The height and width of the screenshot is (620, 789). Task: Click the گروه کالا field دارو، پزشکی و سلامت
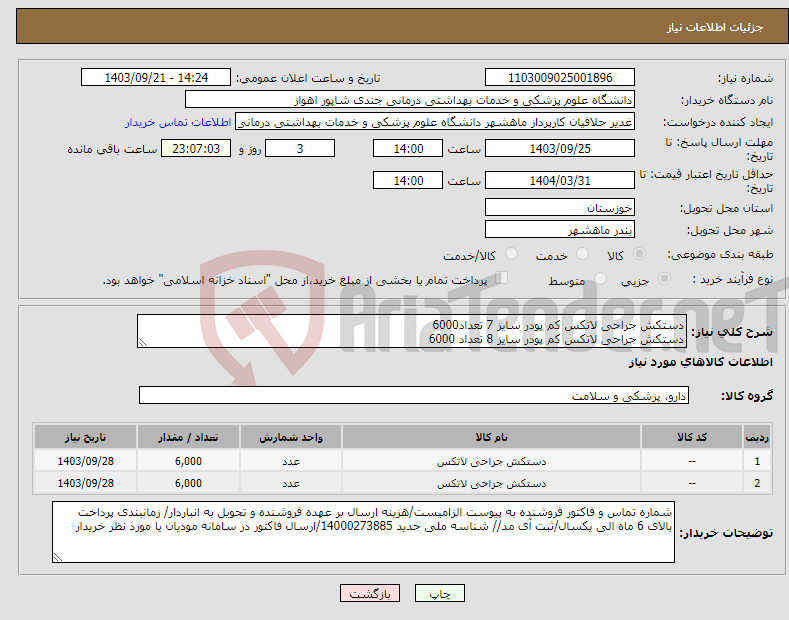point(414,396)
